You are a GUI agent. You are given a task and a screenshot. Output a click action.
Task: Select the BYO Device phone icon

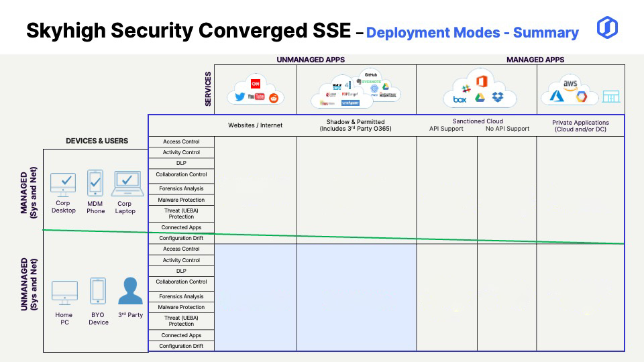pos(98,292)
